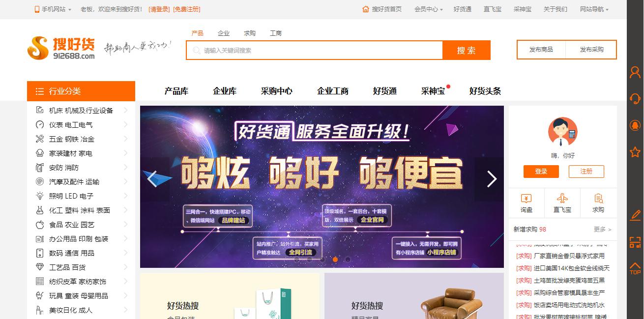The image size is (644, 319).
Task: Click the pencil feedback icon in sidebar
Action: [635, 215]
